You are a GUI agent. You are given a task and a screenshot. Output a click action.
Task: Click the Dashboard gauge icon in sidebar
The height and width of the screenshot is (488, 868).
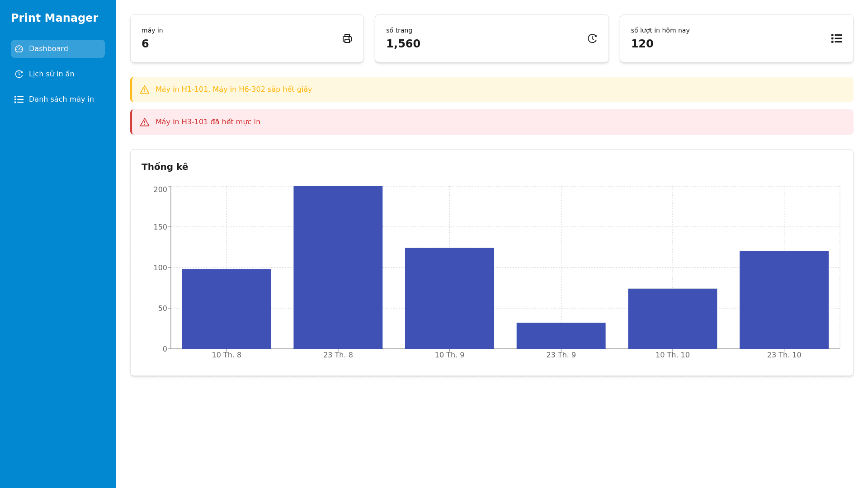click(19, 49)
